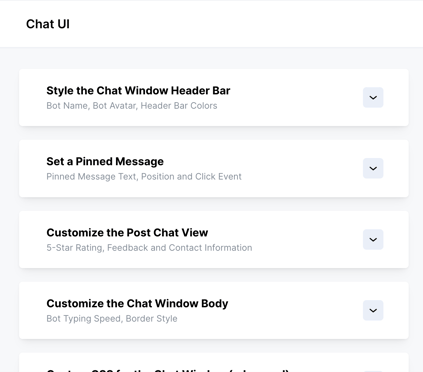Screen dimensions: 423x372
Task: Click the Bot Name, Bot Avatar, Header Bar Colors subtitle
Action: click(x=132, y=106)
